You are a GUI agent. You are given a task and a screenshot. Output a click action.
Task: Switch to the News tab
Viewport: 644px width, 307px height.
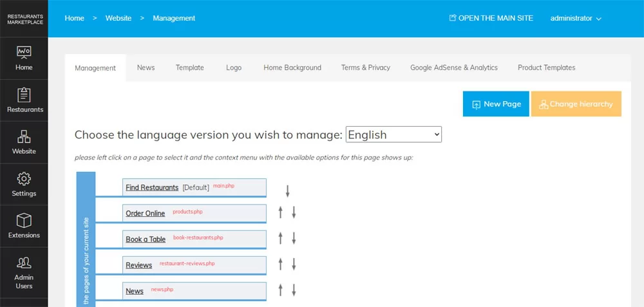coord(146,68)
